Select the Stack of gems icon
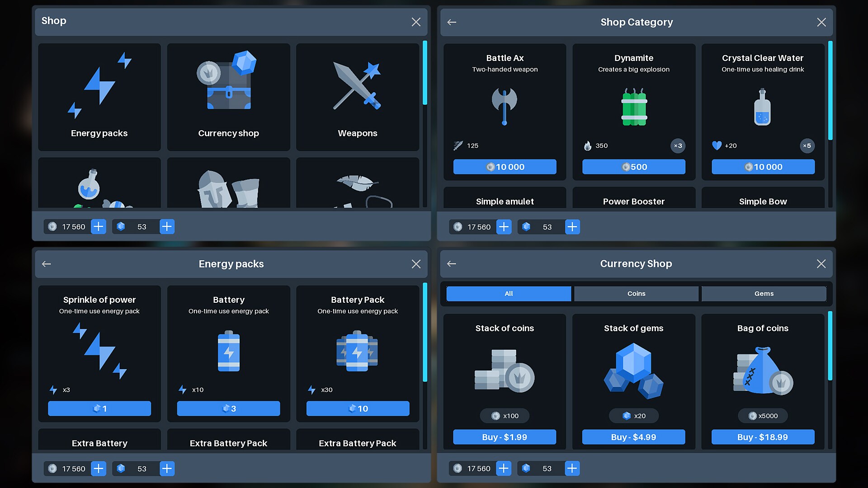This screenshot has width=868, height=488. pyautogui.click(x=634, y=371)
